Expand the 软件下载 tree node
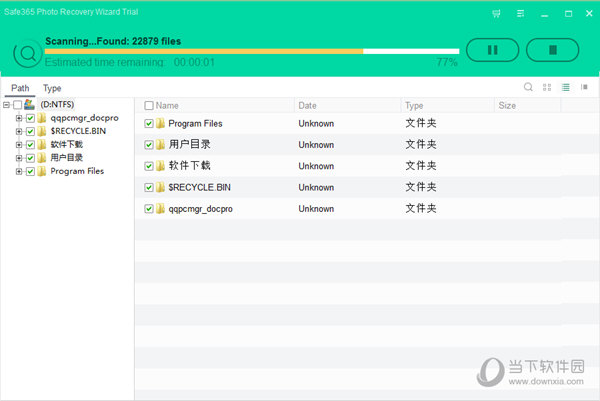The image size is (600, 401). (x=18, y=145)
